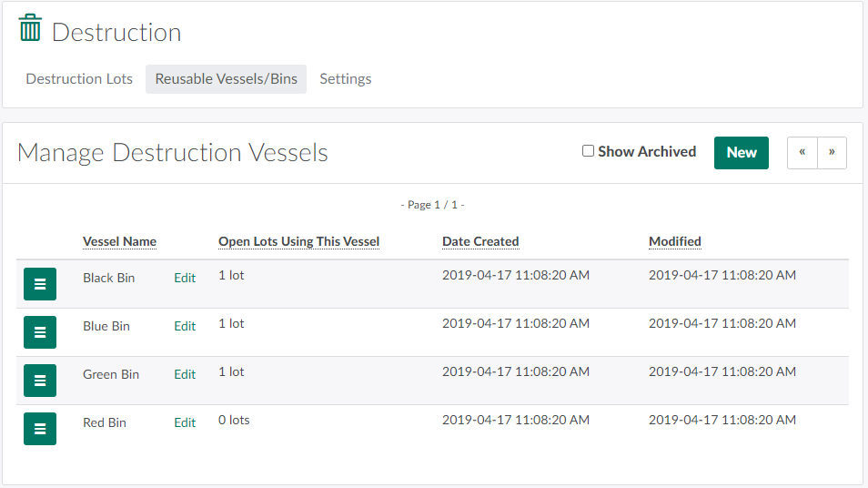
Task: Enable the Show Archived checkbox
Action: coord(588,151)
